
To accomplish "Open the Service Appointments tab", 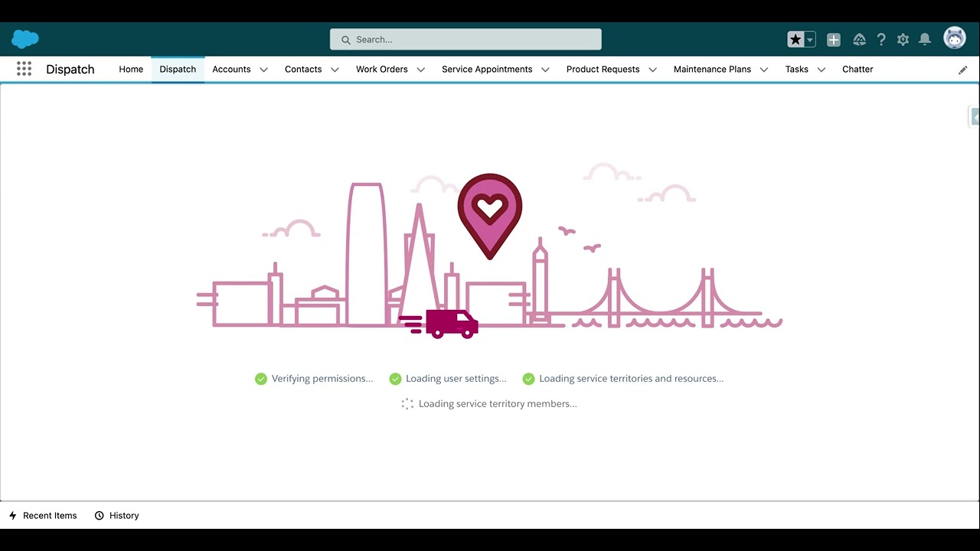I will coord(487,69).
